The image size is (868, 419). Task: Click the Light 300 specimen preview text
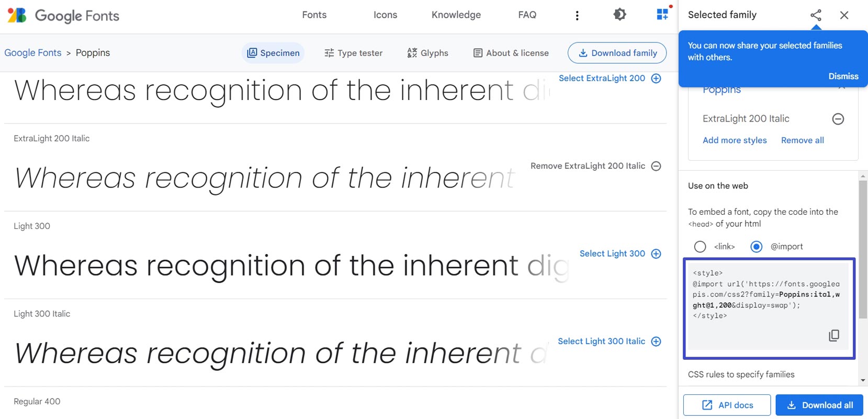(x=291, y=266)
